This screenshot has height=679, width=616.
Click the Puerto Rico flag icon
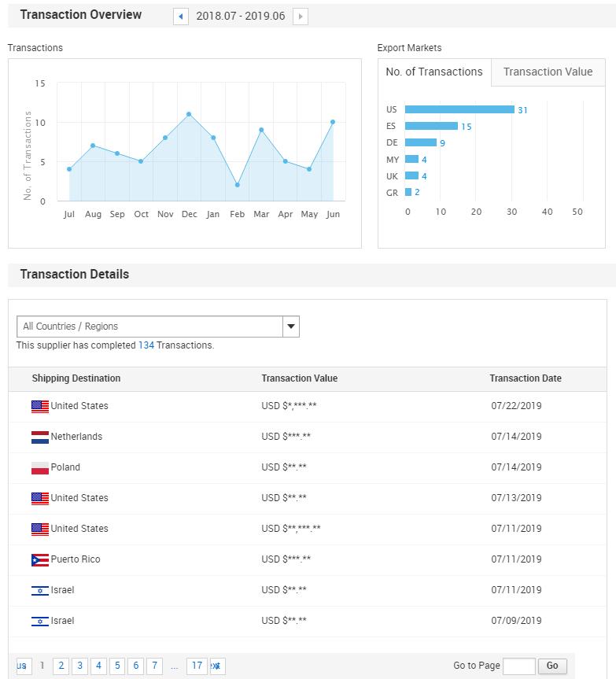click(40, 560)
